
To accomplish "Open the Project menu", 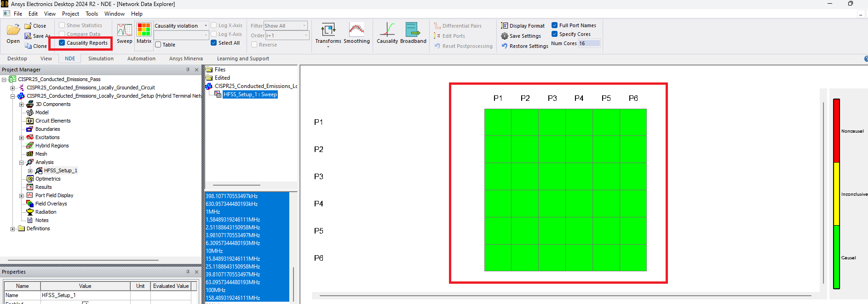I will (70, 14).
